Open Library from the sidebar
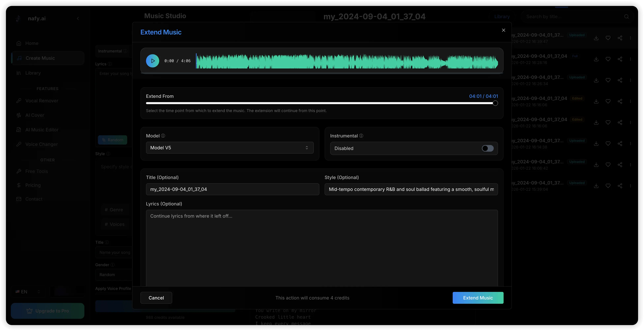Viewport: 644px width, 331px height. point(47,73)
